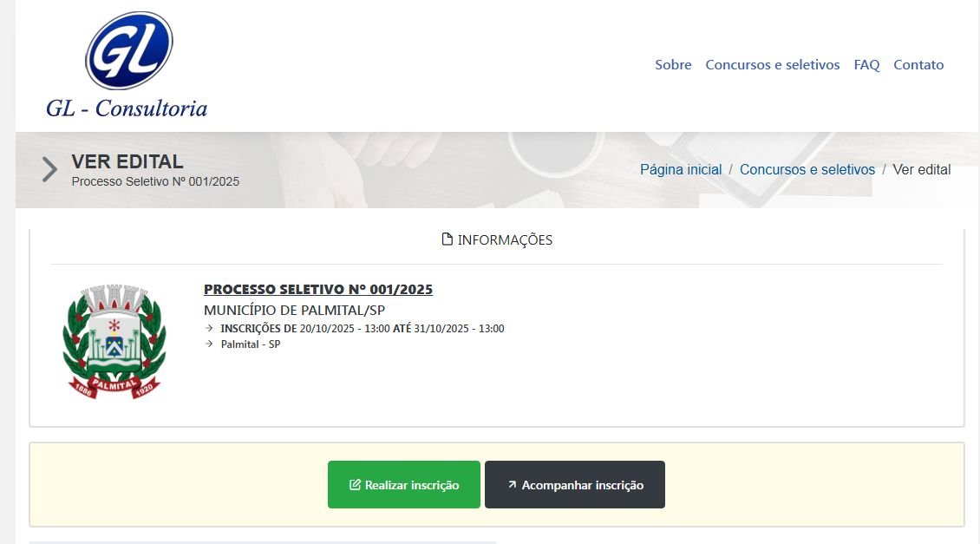Viewport: 980px width, 544px height.
Task: Click the document icon next to INFORMAÇÕES
Action: point(448,239)
